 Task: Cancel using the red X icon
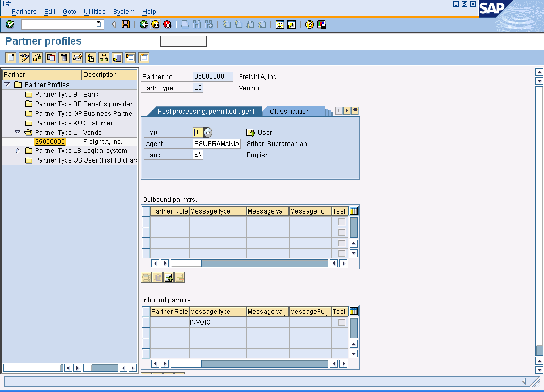point(167,24)
